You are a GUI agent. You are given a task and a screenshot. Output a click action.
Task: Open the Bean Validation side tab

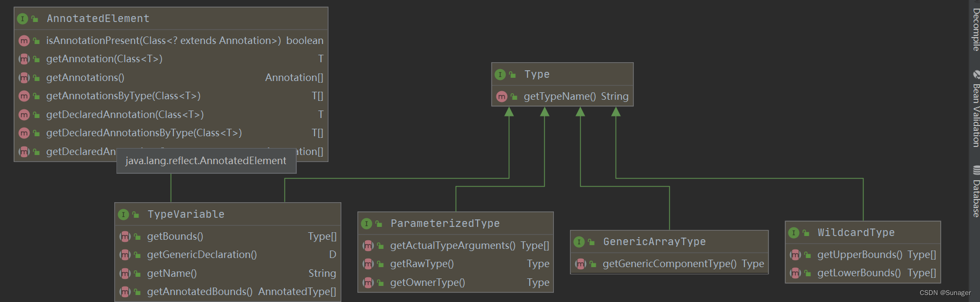[x=975, y=110]
